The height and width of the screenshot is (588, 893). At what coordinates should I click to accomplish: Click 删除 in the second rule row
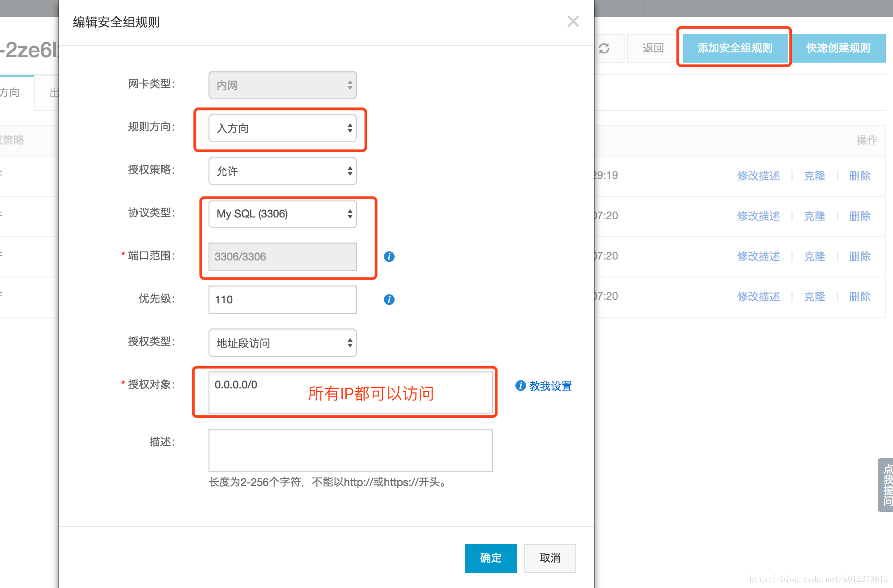click(859, 216)
